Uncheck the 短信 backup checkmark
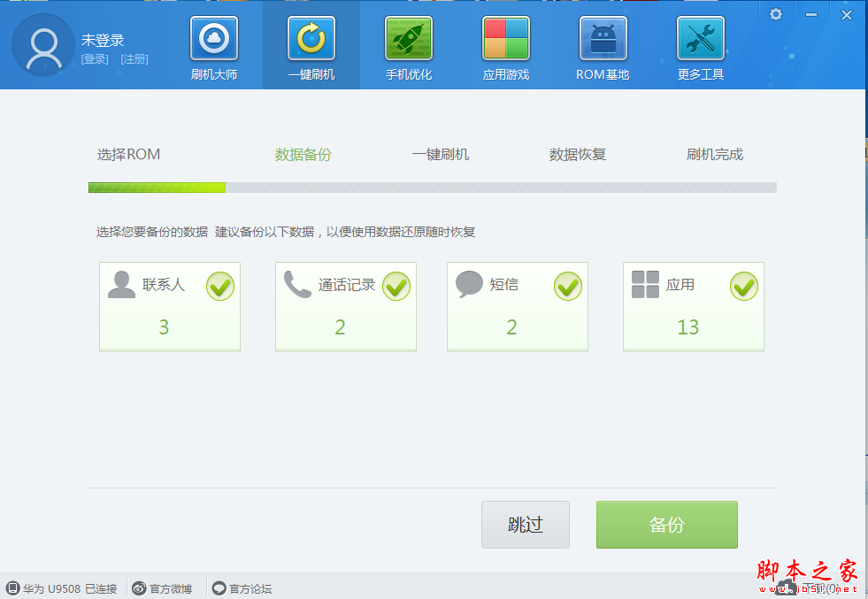Viewport: 868px width, 599px height. pos(568,286)
